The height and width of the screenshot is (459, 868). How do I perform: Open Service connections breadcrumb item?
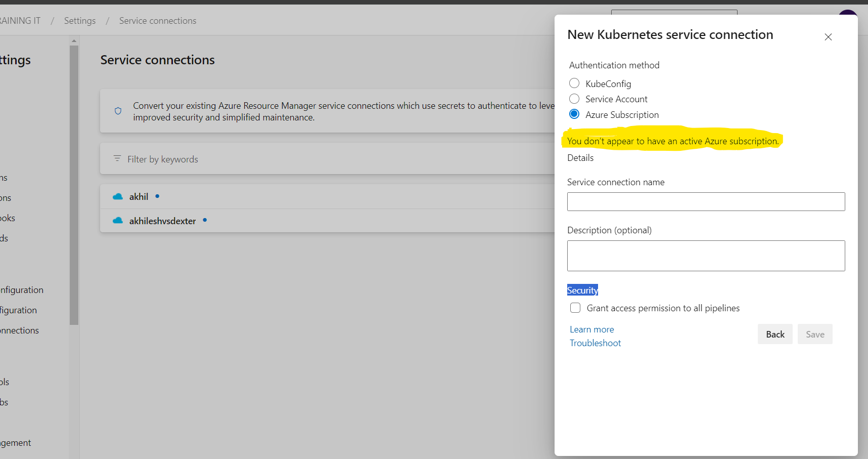tap(158, 21)
